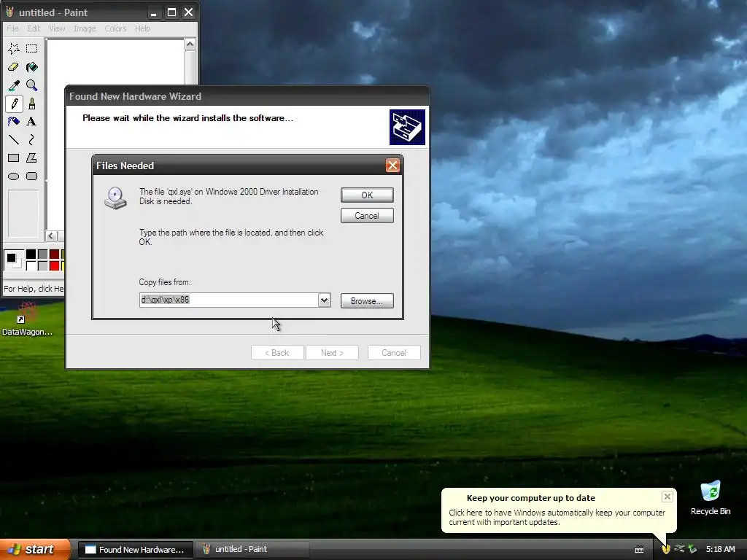Click the on-screen keyboard icon in taskbar
747x560 pixels.
pos(639,550)
